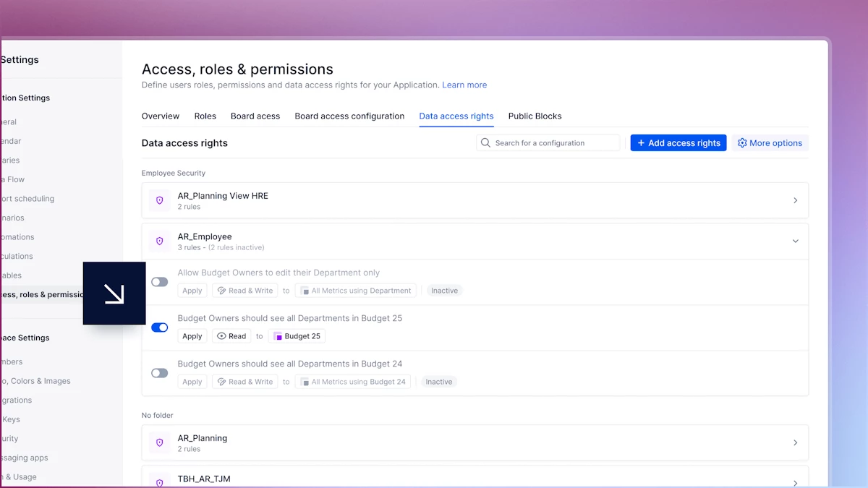Open the Overview tab
Screen dimensions: 868x488
click(x=161, y=116)
